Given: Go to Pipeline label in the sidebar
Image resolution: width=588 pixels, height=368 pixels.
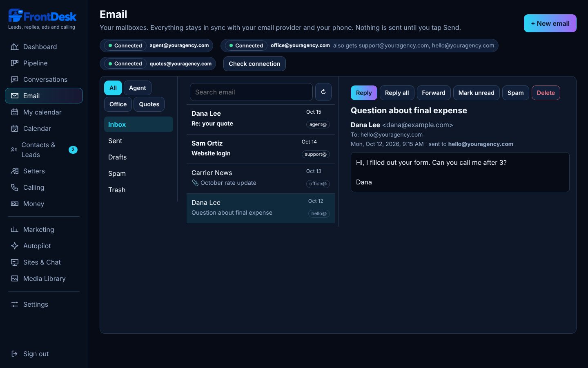Looking at the screenshot, I should [36, 63].
